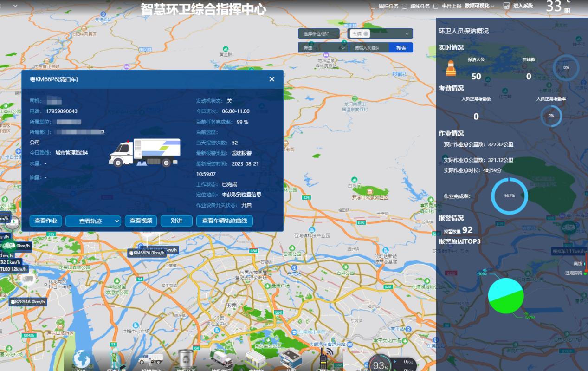Click the keyword search input field

[x=369, y=48]
